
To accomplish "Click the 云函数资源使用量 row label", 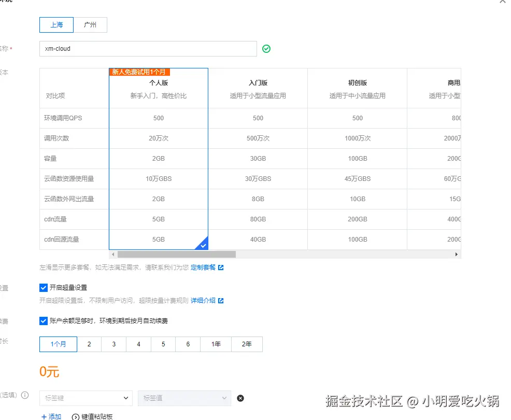I will coord(69,179).
